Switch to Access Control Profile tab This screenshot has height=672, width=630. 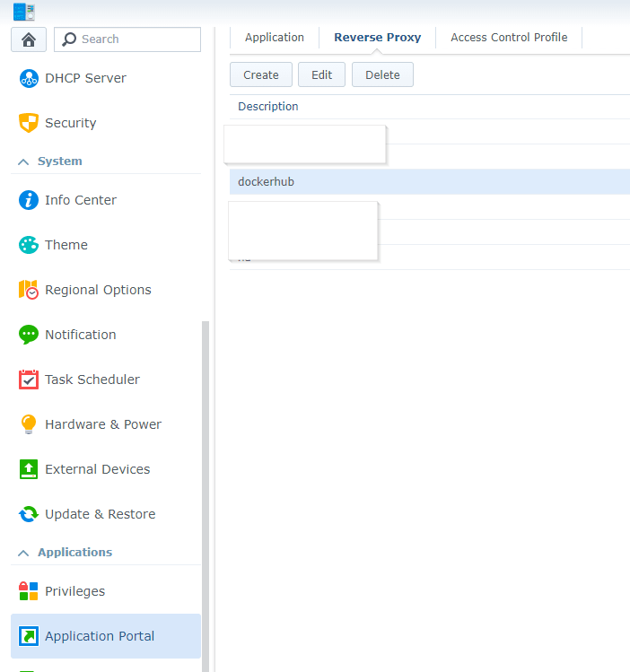click(509, 38)
